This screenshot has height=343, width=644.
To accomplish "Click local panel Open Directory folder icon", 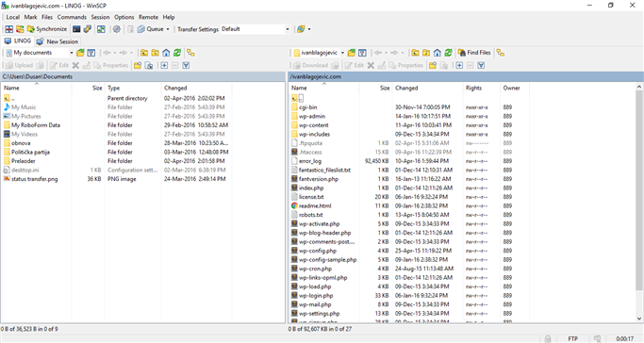I will coord(80,53).
